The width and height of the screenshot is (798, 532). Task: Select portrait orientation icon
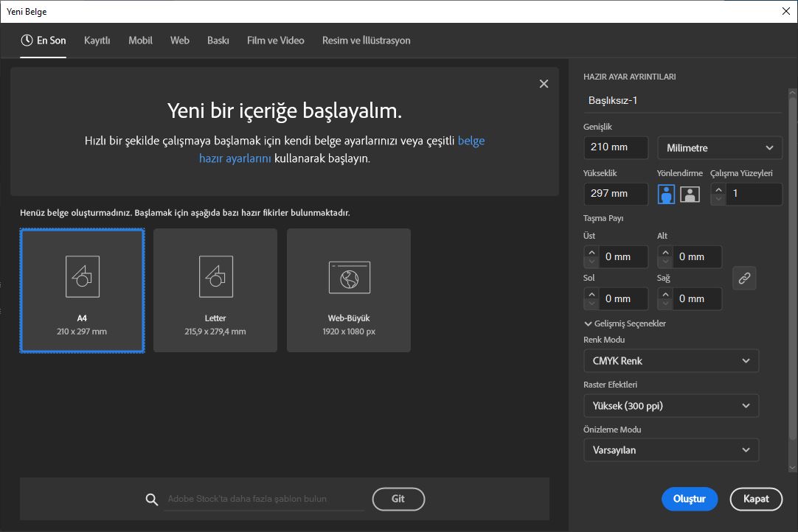pos(666,194)
